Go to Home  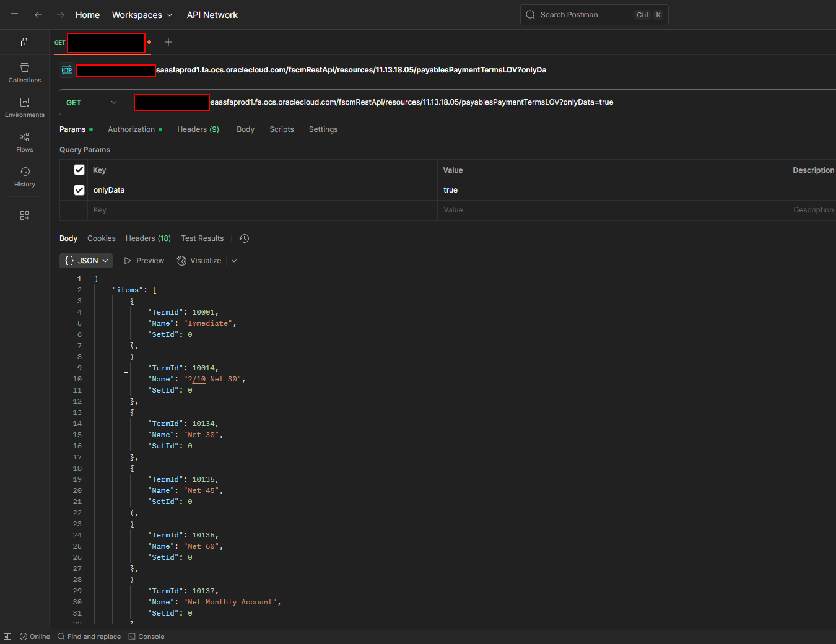tap(87, 15)
